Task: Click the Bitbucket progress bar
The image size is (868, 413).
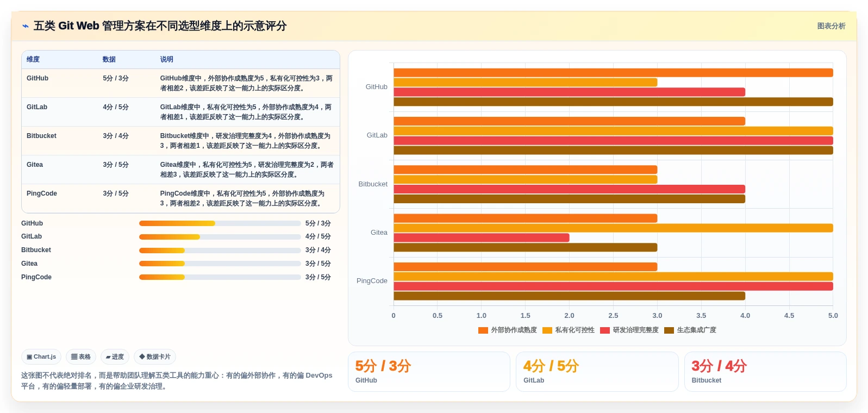Action: tap(220, 251)
